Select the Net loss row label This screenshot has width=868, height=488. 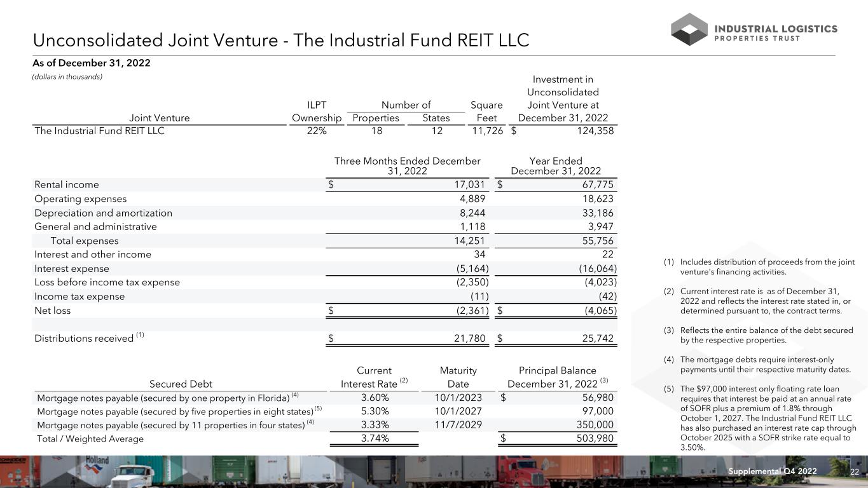pyautogui.click(x=53, y=311)
